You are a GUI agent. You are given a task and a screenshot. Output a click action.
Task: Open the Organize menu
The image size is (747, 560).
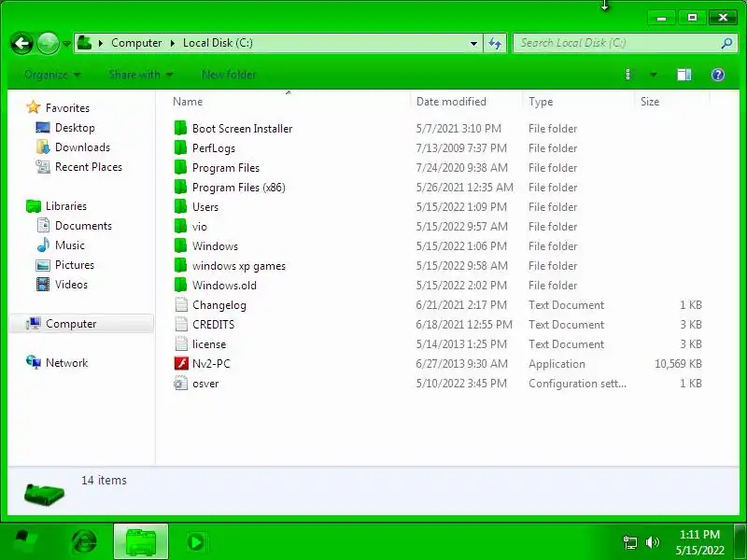52,75
